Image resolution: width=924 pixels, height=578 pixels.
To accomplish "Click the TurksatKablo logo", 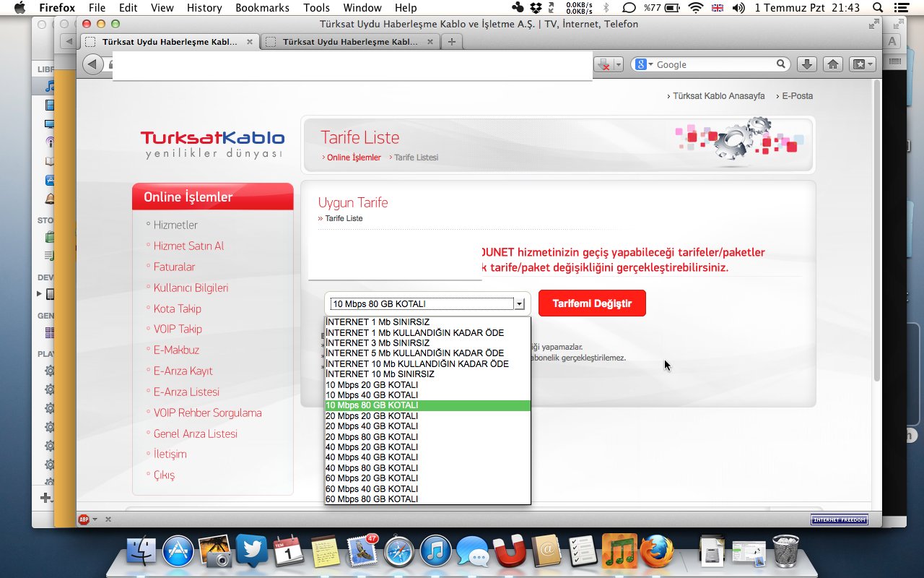I will (x=212, y=143).
